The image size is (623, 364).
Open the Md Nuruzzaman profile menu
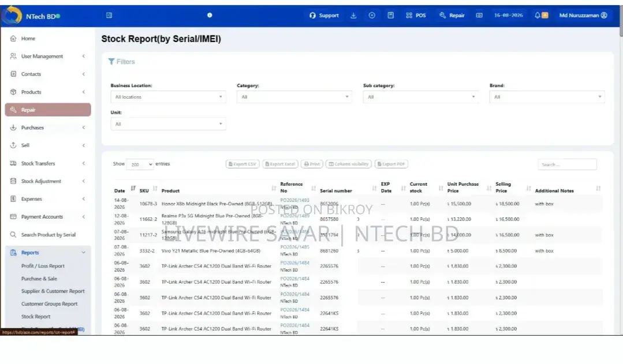coord(583,16)
